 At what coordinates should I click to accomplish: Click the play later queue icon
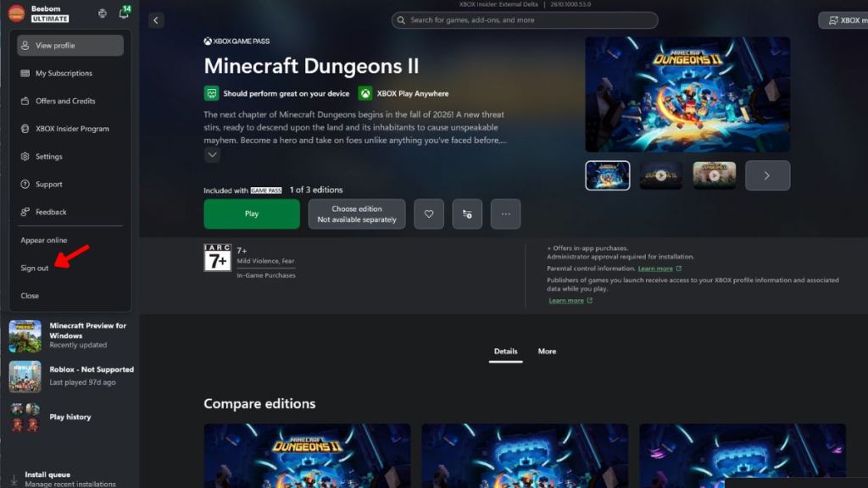click(467, 213)
